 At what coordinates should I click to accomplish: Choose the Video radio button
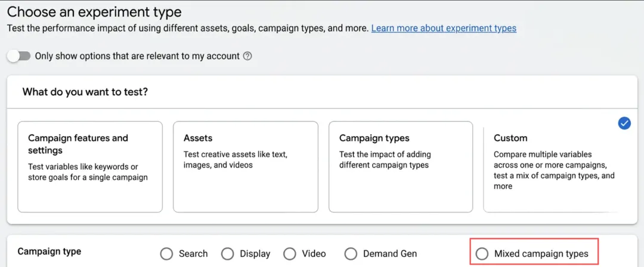[x=290, y=254]
